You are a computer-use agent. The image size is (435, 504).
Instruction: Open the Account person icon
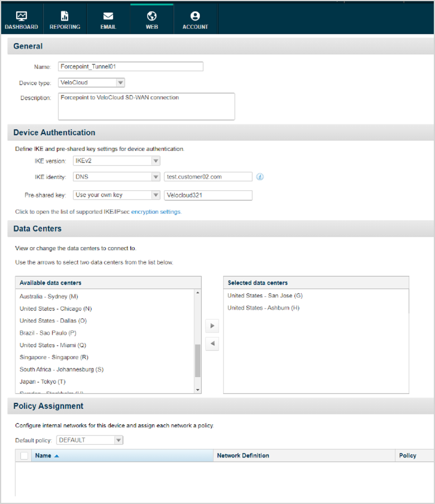(x=195, y=16)
